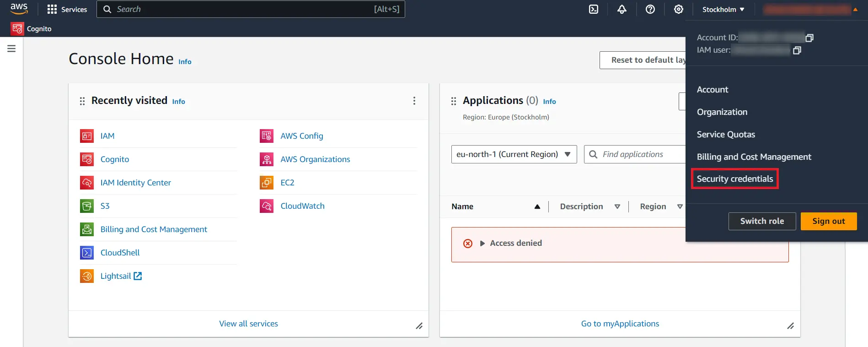Click the Applications widget resize corner handle

[x=790, y=326]
